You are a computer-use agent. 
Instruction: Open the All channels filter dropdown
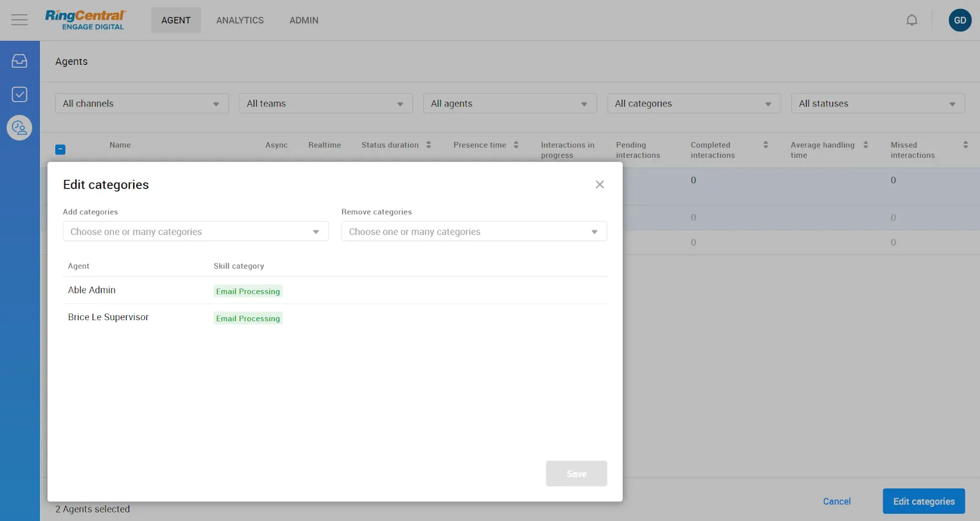[141, 103]
